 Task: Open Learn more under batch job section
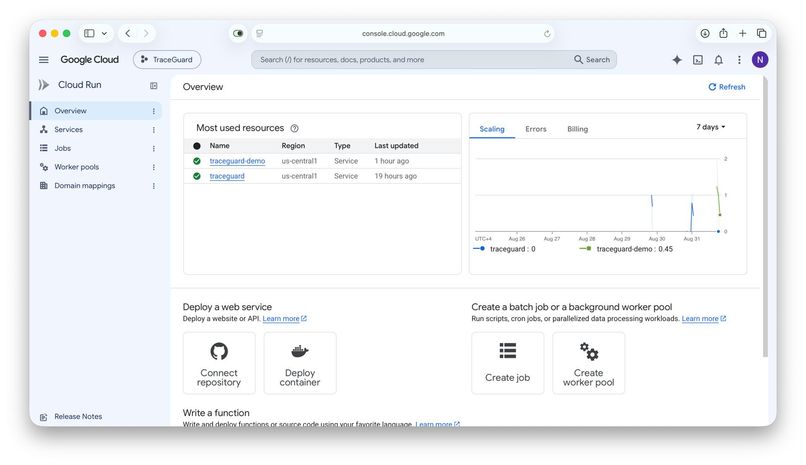tap(704, 319)
